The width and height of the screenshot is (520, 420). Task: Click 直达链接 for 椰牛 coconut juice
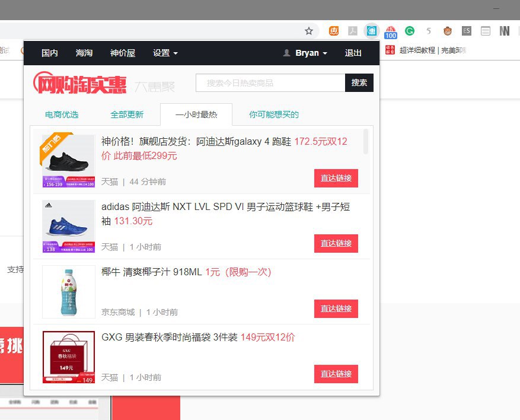[336, 308]
